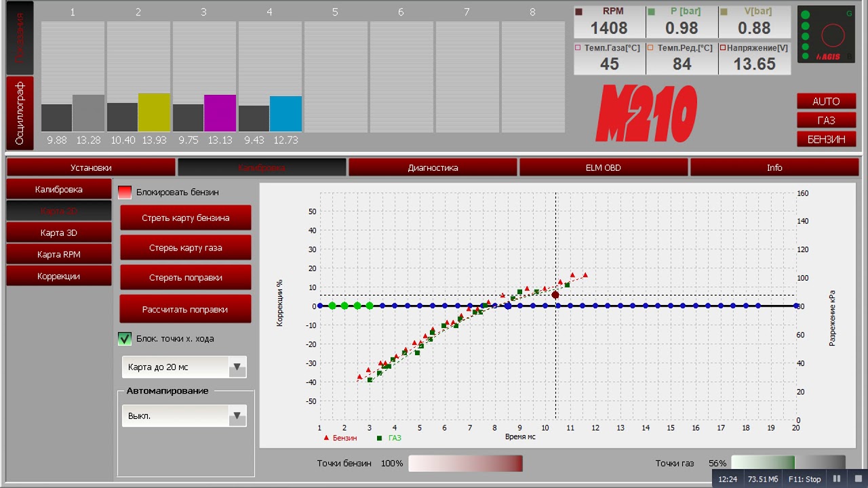This screenshot has width=868, height=488.
Task: Click the RPM value 1408
Action: click(x=609, y=28)
